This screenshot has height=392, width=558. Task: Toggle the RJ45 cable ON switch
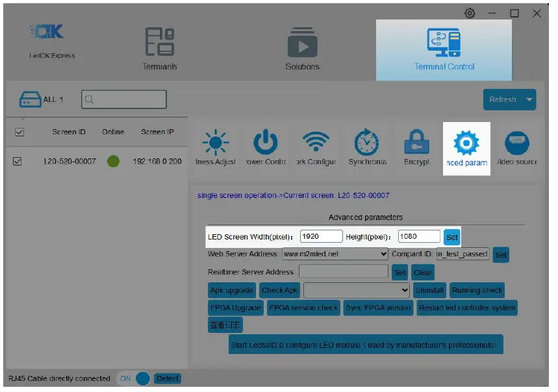134,378
